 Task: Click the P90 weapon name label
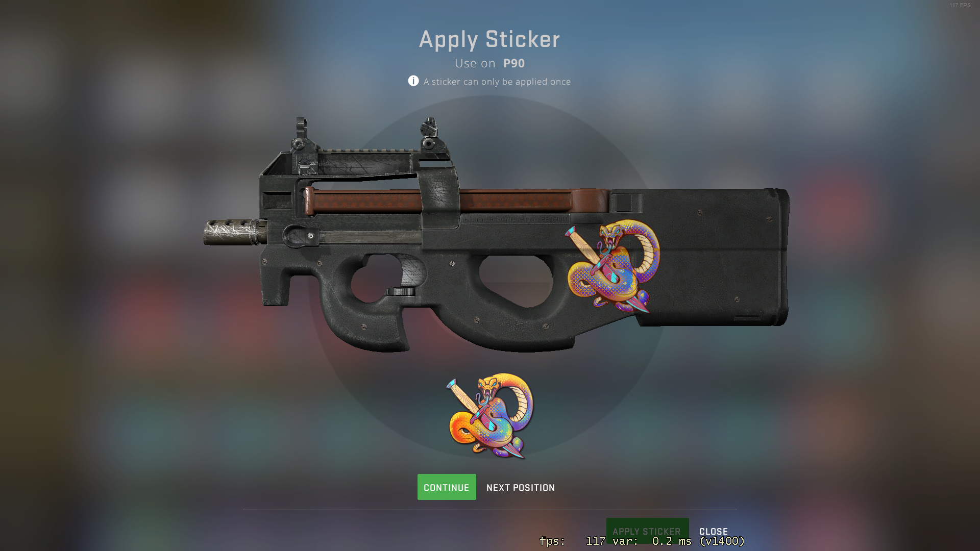514,63
